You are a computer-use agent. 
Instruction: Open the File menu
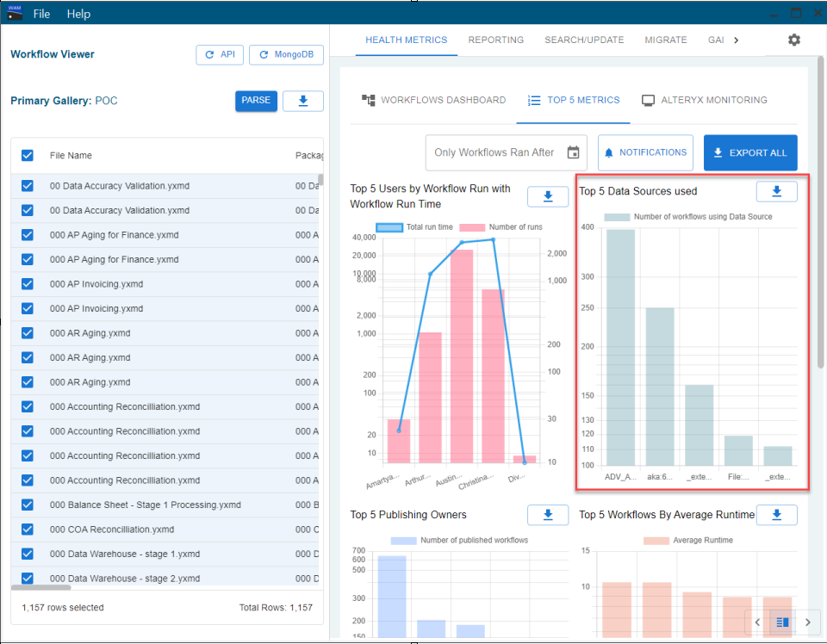point(41,14)
